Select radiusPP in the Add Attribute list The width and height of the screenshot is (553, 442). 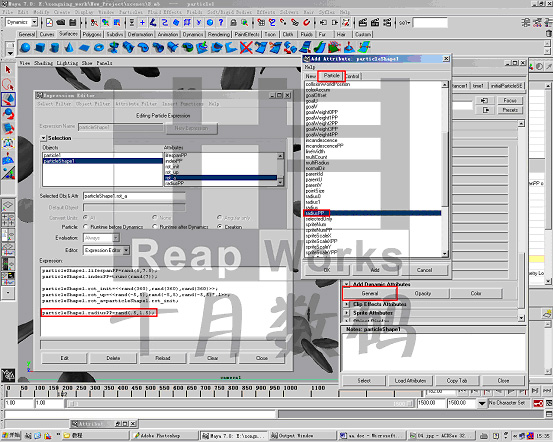tap(372, 213)
